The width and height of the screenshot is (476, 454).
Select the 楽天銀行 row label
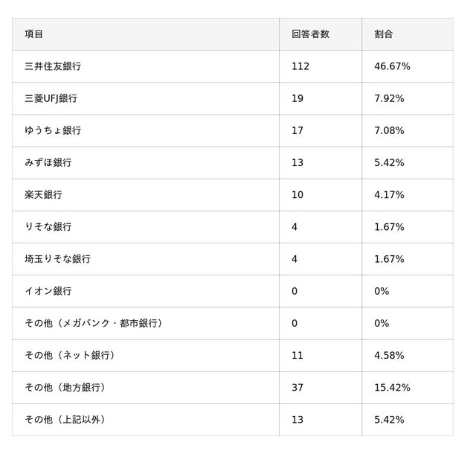(x=43, y=195)
